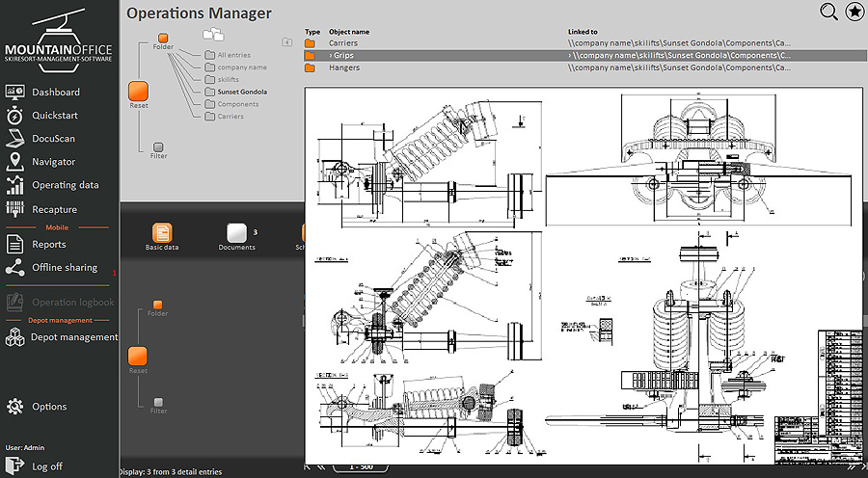The width and height of the screenshot is (868, 478).
Task: Toggle the upper Filter node
Action: click(158, 146)
